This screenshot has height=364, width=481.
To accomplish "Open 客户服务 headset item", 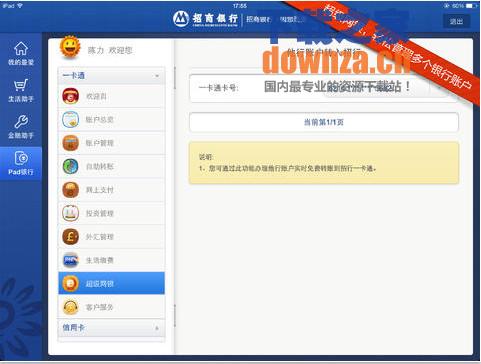I will click(x=111, y=307).
